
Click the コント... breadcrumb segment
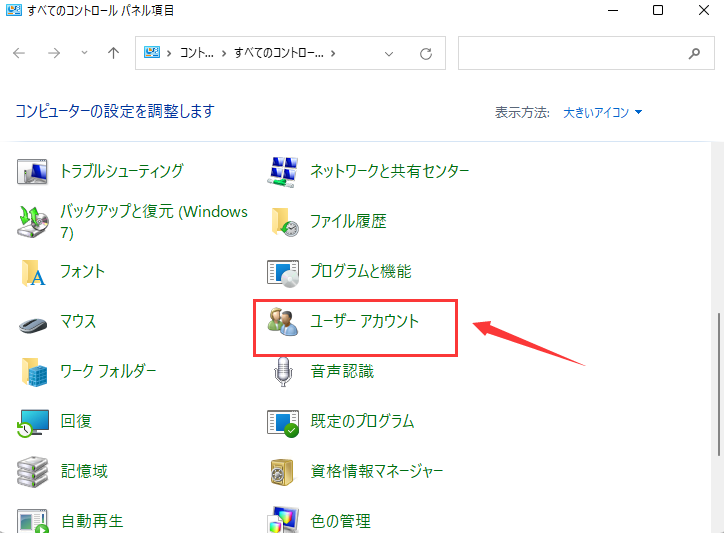197,53
